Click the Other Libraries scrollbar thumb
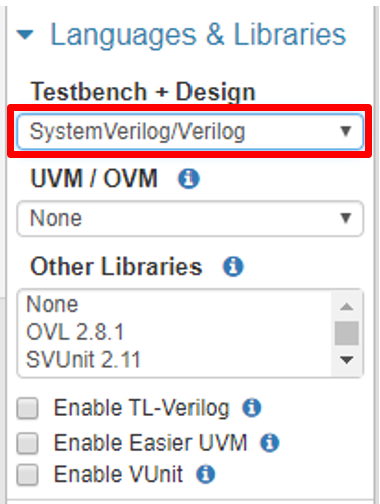The height and width of the screenshot is (504, 380). point(347,333)
